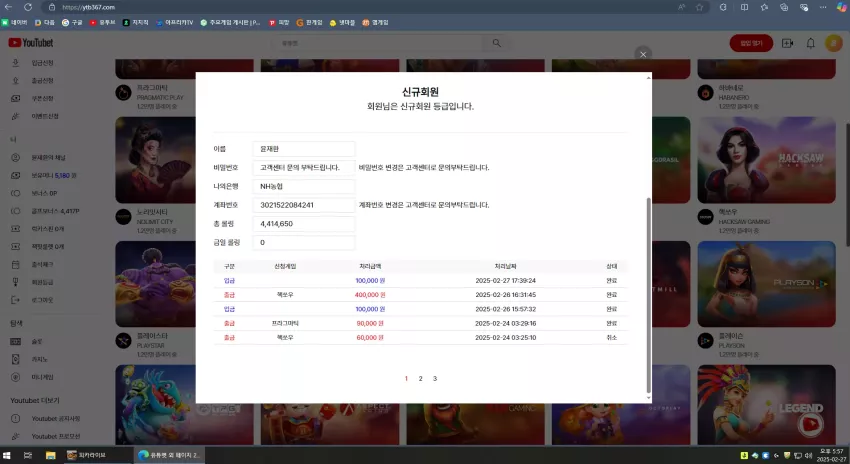
Task: Click the taskbar clock
Action: point(830,455)
